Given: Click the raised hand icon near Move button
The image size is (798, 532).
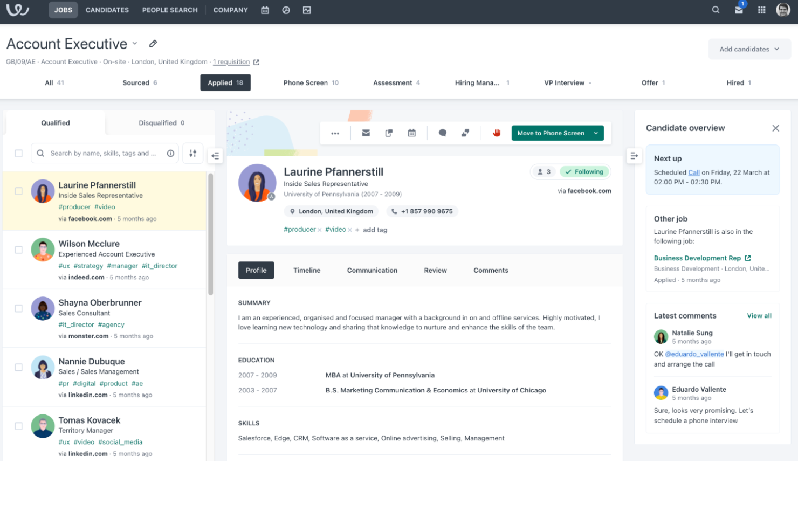Looking at the screenshot, I should tap(496, 133).
